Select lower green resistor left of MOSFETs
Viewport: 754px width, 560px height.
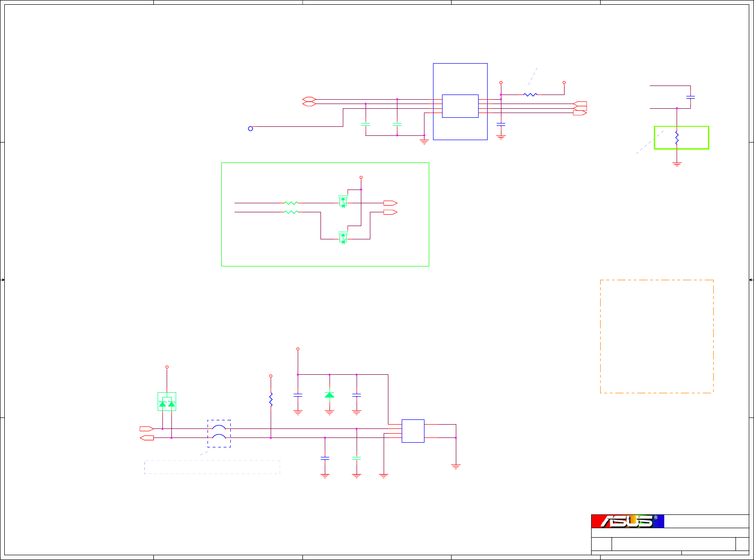tap(291, 212)
